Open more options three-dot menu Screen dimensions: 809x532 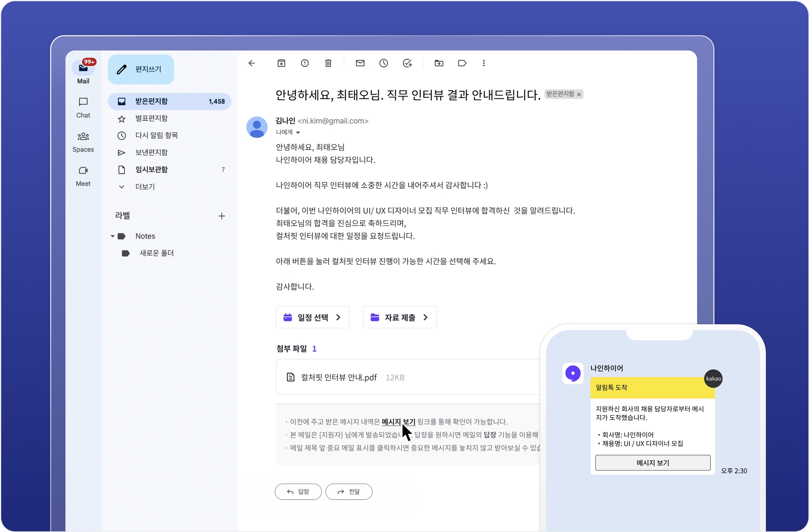[483, 63]
